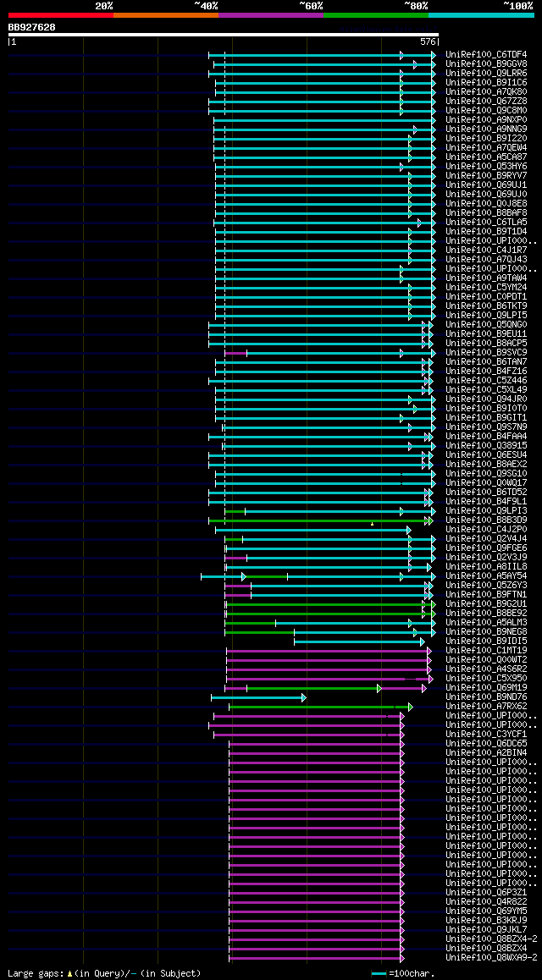The height and width of the screenshot is (980, 542).
Task: Open hit UniRef100_C6TDF4
Action: [486, 54]
